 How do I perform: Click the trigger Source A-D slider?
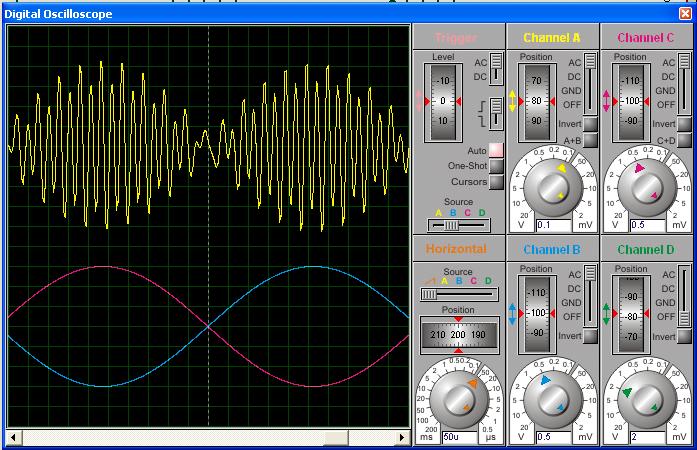coord(459,225)
